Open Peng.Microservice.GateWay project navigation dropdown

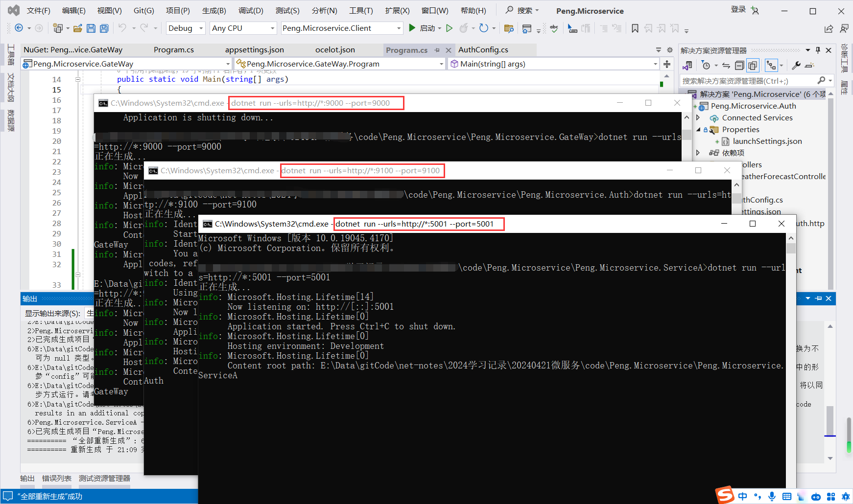(126, 64)
